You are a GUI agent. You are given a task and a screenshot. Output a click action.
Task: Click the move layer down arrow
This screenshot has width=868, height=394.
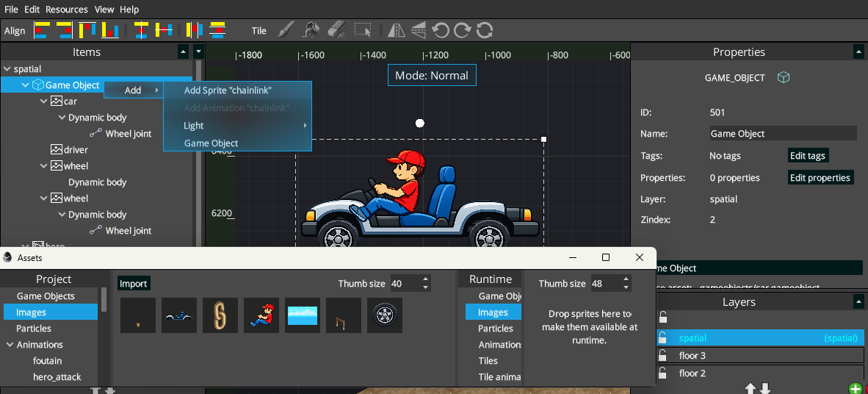click(765, 388)
